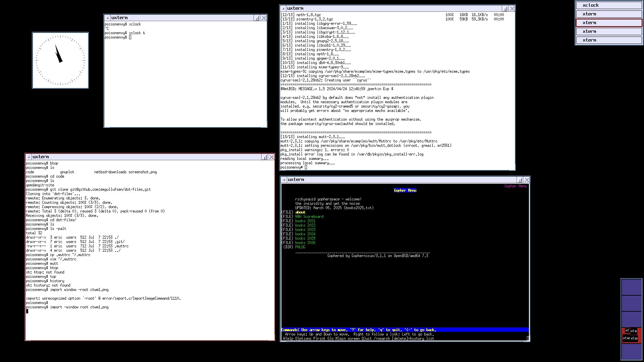
Task: Close the uxterm showing xclock commands
Action: pos(264,18)
